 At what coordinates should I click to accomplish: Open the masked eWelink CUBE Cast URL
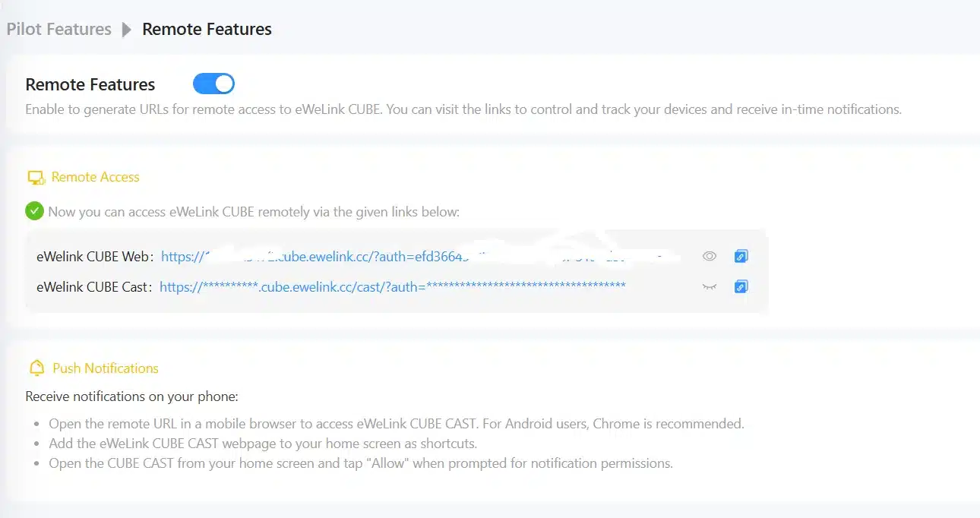(x=392, y=287)
